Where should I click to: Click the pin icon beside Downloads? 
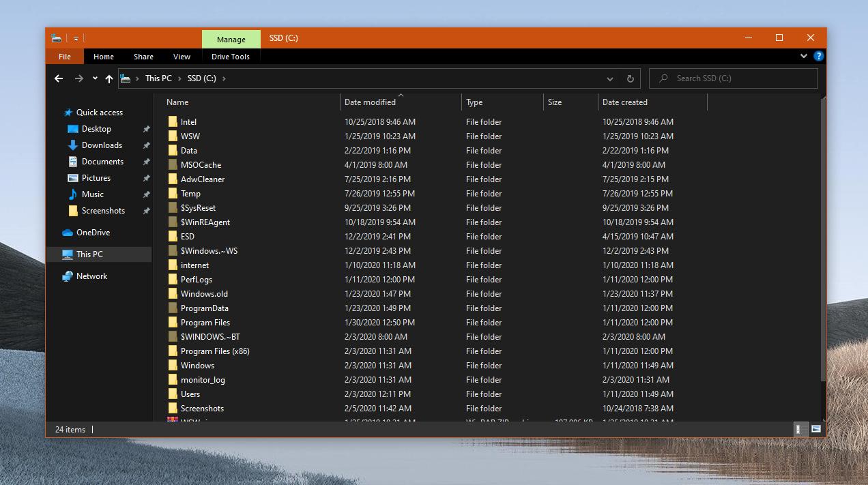pyautogui.click(x=146, y=145)
